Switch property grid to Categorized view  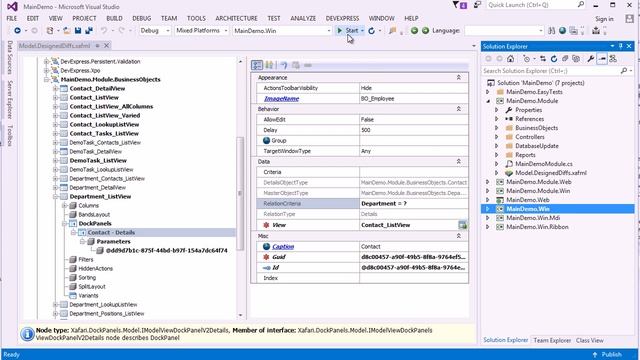(x=257, y=65)
